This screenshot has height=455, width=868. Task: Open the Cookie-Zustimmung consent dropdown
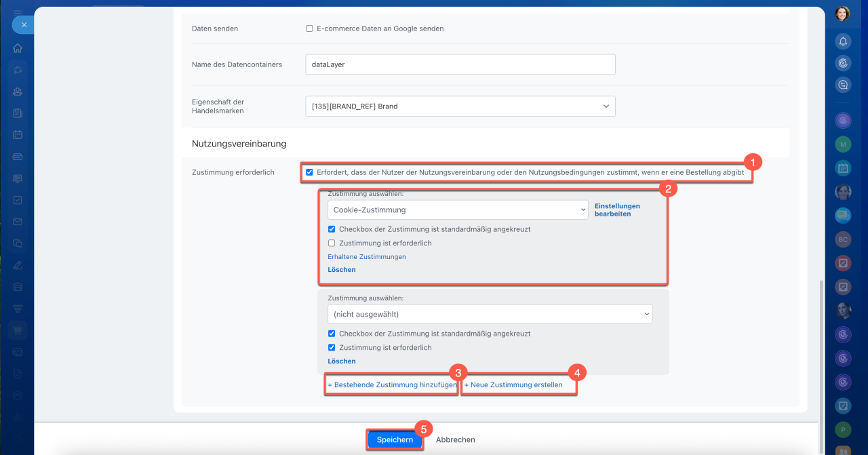click(457, 210)
